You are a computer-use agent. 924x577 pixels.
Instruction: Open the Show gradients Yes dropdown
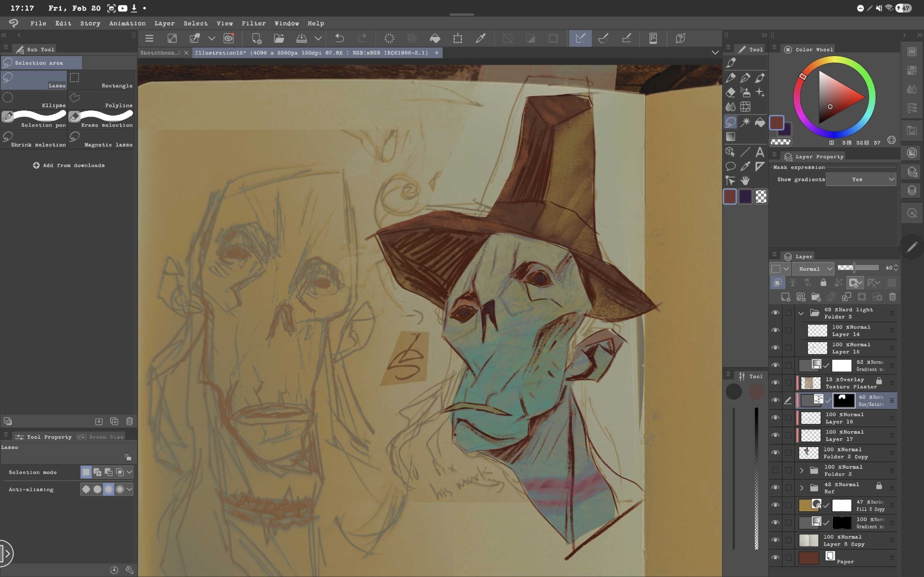pos(861,179)
